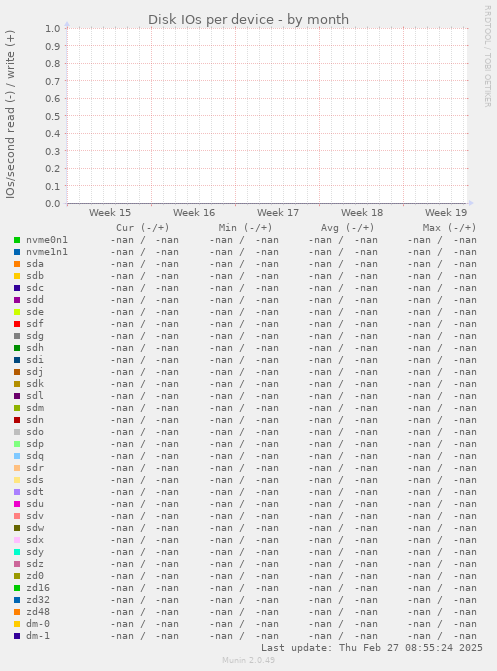Select the sdp device name
Screen dimensions: 497x671
(x=35, y=444)
